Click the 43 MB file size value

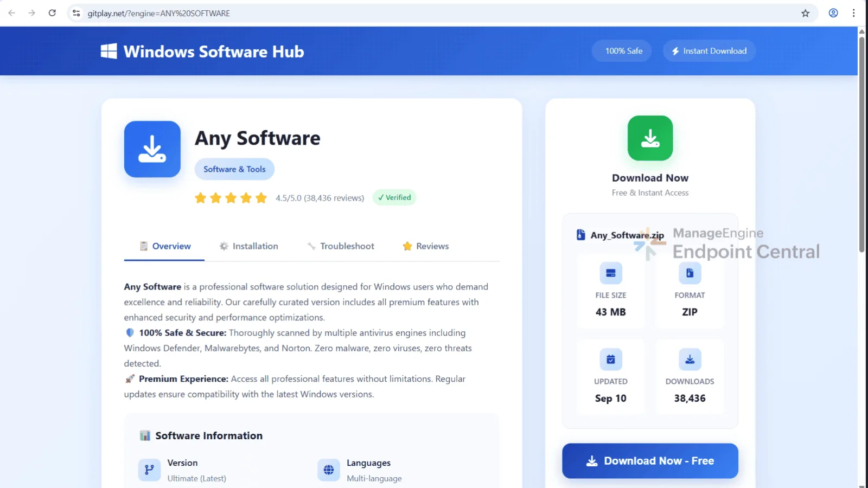point(611,312)
